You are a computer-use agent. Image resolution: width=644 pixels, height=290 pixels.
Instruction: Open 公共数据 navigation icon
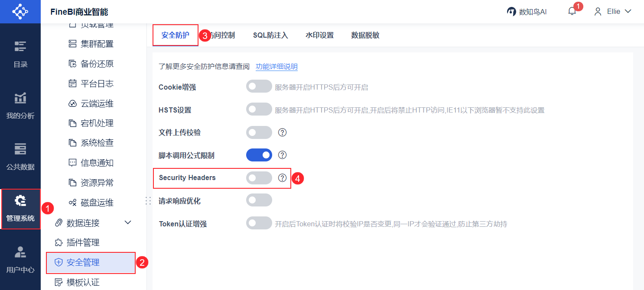click(20, 157)
